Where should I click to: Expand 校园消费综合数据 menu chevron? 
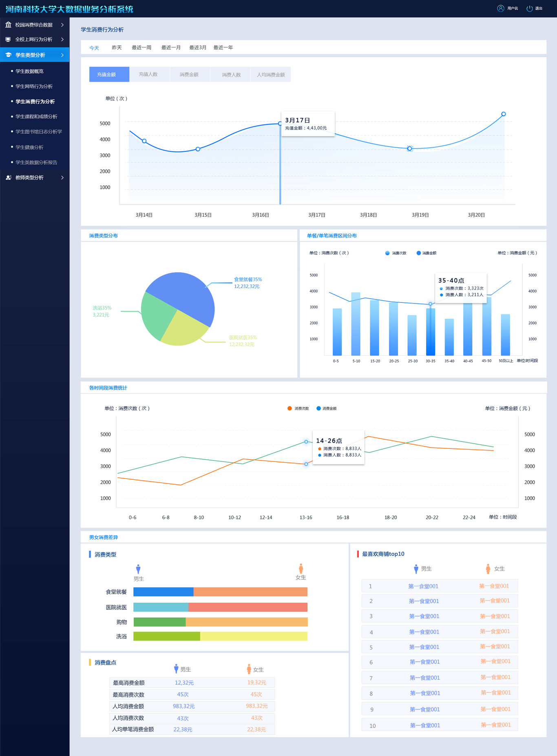coord(62,25)
